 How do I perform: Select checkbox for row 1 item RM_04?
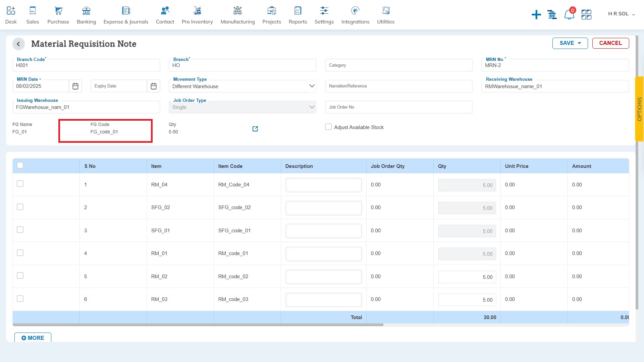tap(20, 184)
